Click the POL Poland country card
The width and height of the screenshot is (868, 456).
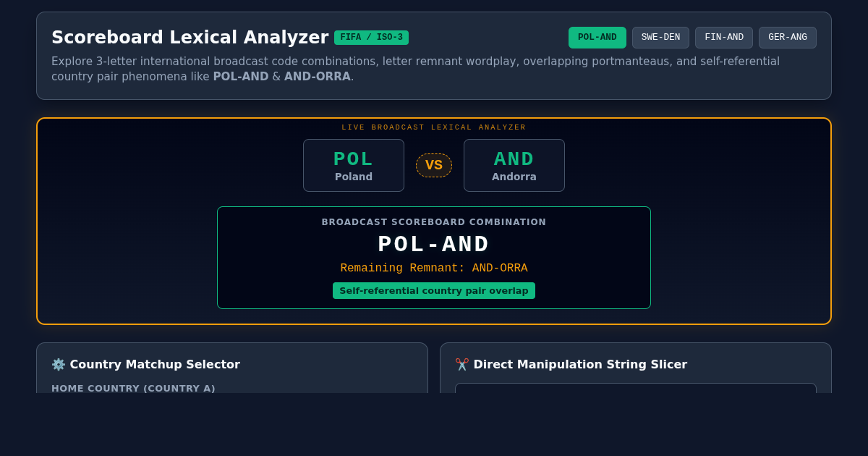[x=354, y=165]
